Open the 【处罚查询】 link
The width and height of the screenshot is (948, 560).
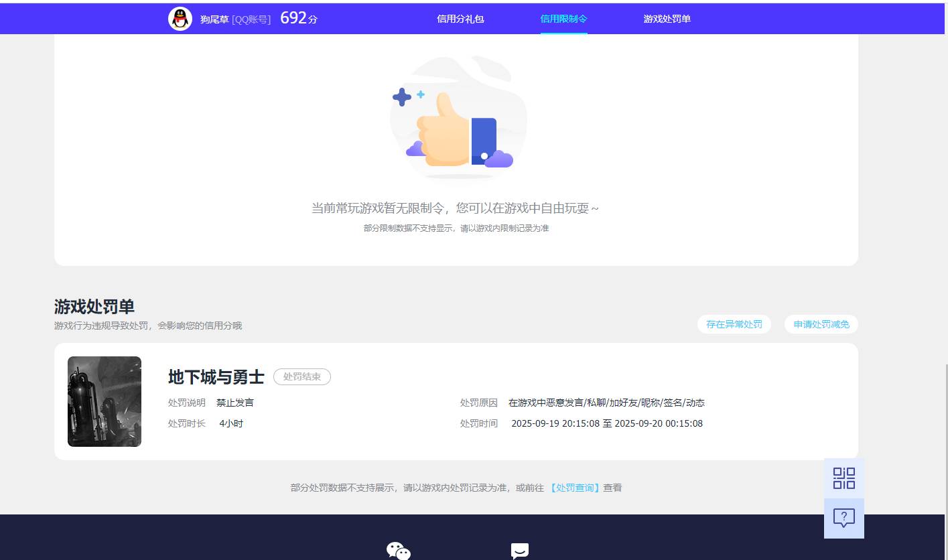pyautogui.click(x=575, y=488)
